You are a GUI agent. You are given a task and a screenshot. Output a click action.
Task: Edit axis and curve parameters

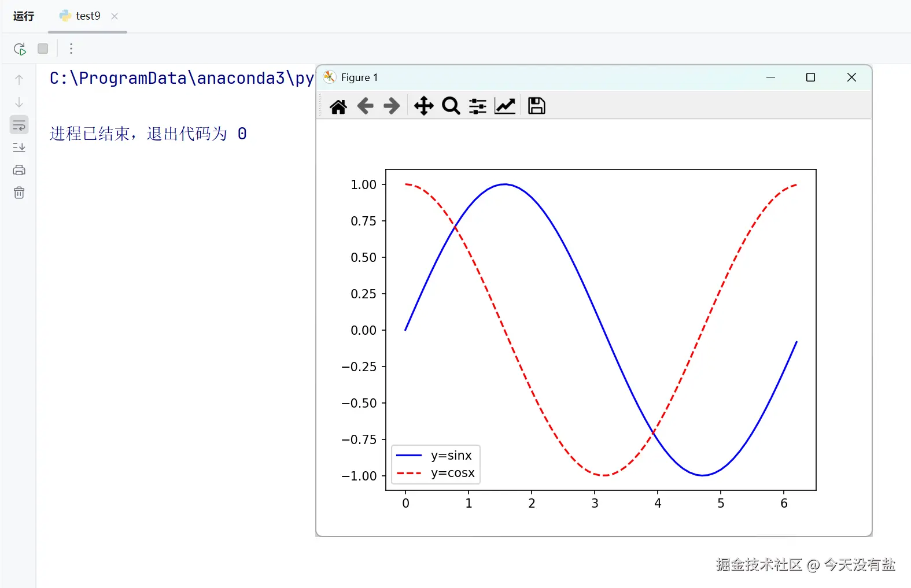point(505,106)
